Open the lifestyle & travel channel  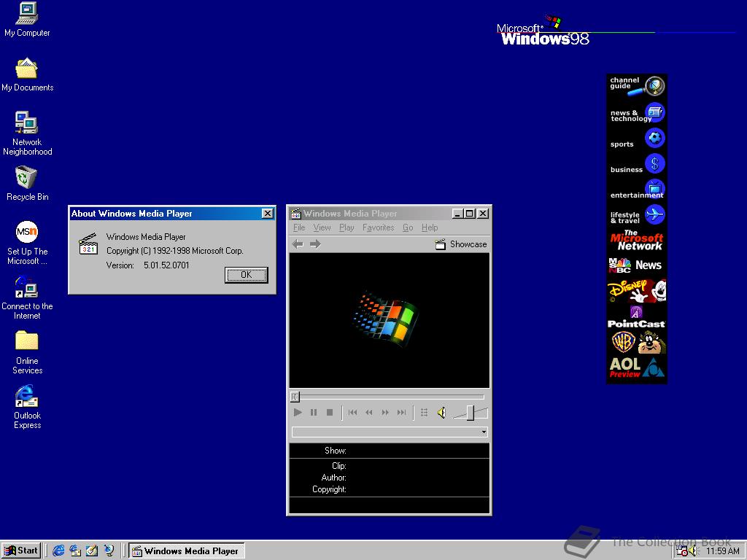636,216
